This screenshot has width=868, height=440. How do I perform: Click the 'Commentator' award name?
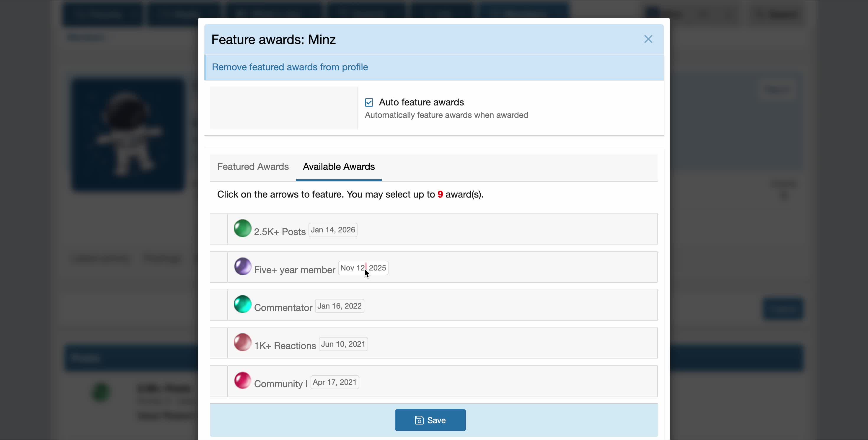tap(283, 308)
